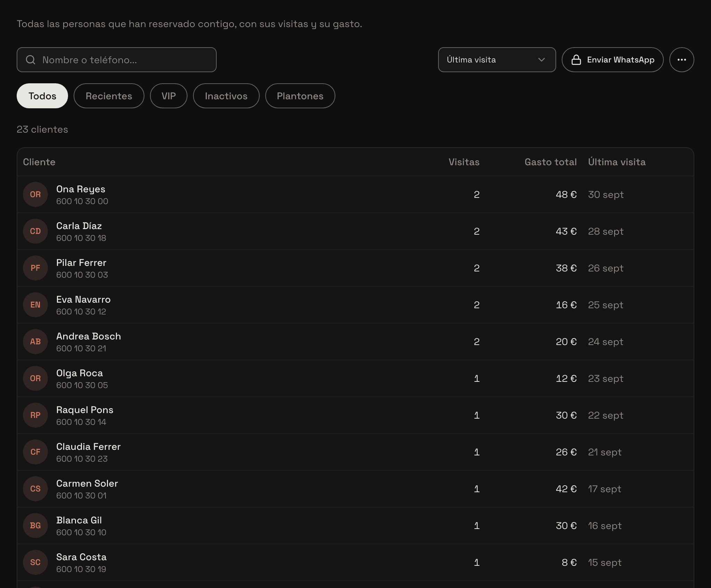
Task: Select the Todos filter tab
Action: [x=42, y=96]
